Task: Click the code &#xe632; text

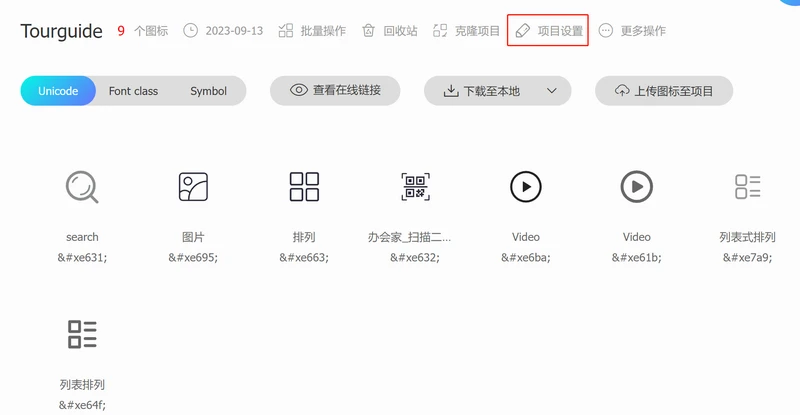Action: pos(415,257)
